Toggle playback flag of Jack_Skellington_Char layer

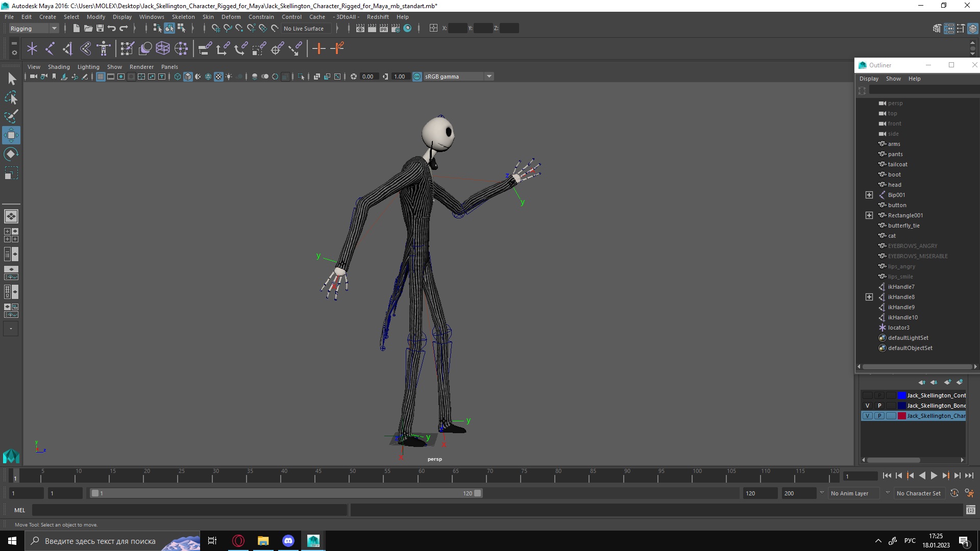[879, 416]
